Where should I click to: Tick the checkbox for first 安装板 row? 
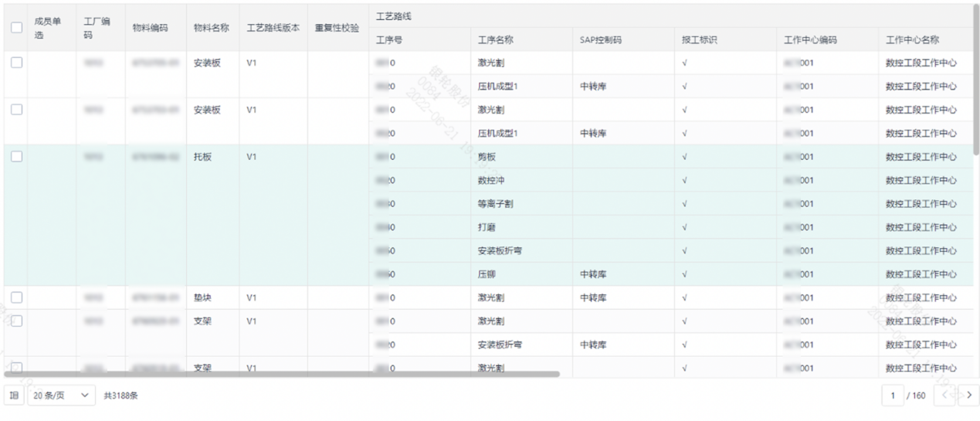(x=16, y=63)
